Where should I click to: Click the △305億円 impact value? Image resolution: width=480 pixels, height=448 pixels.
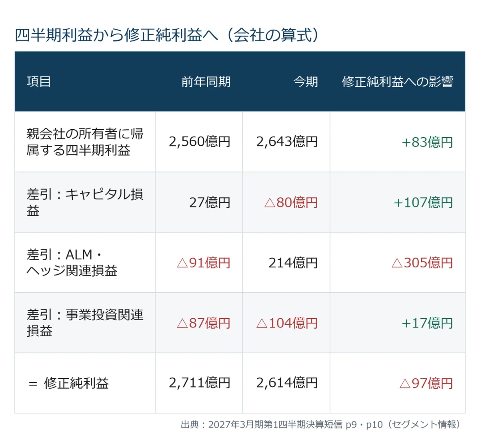pyautogui.click(x=422, y=263)
